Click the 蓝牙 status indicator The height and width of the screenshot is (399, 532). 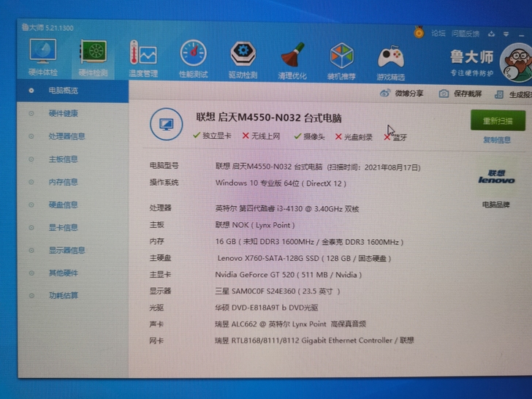395,137
